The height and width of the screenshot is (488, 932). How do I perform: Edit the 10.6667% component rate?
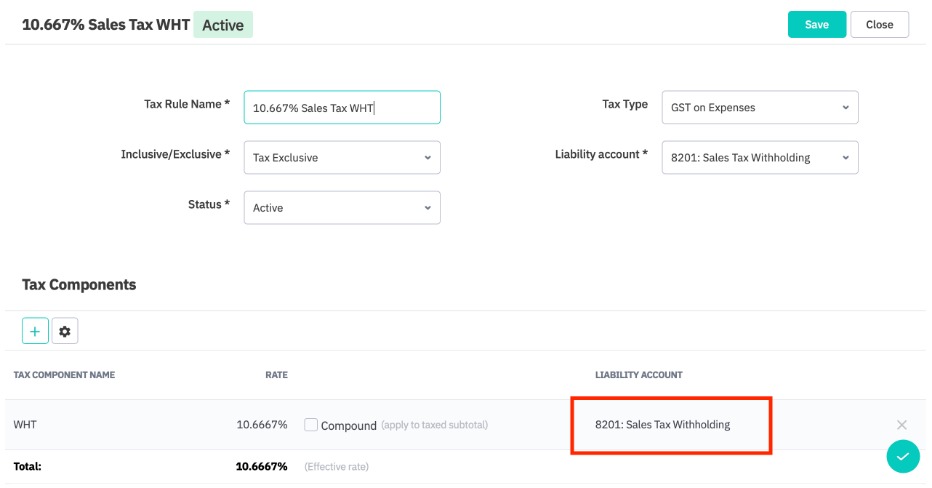(x=261, y=424)
